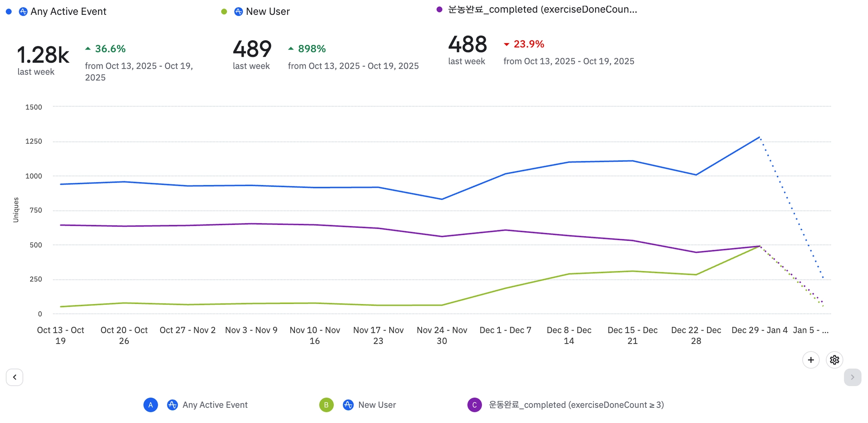Click the right chevron navigation arrow

click(x=852, y=377)
